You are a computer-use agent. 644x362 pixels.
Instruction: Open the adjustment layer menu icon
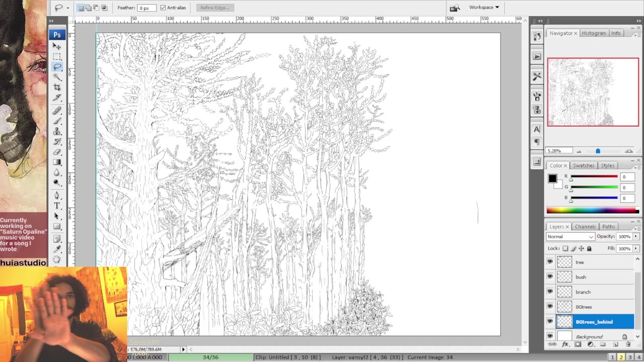pyautogui.click(x=590, y=344)
